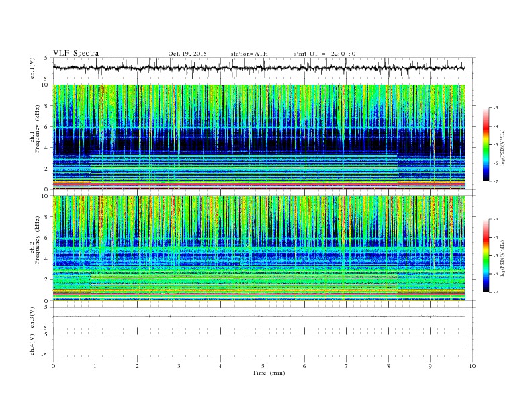Click the ch.1 waveform trace panel
Image resolution: width=532 pixels, height=411 pixels.
[264, 68]
